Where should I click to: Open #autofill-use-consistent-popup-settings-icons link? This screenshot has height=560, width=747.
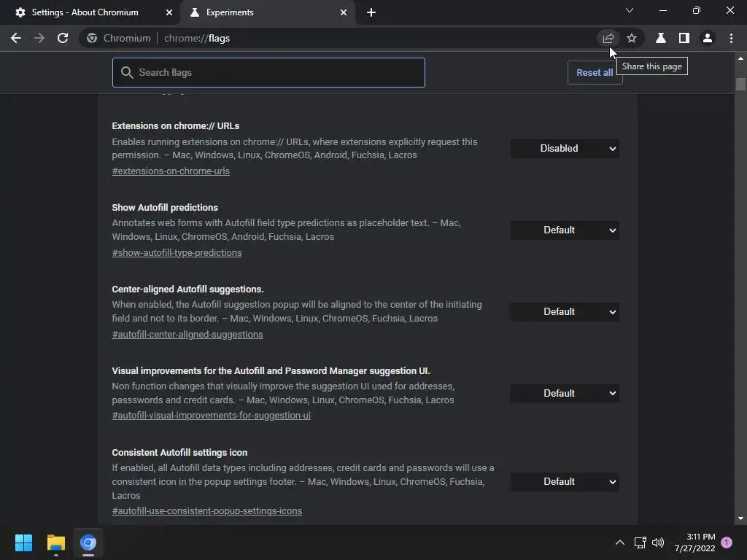pyautogui.click(x=206, y=511)
